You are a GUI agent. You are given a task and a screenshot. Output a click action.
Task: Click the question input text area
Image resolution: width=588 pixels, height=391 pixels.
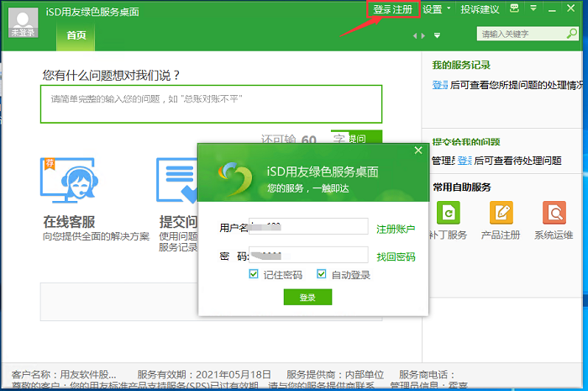click(x=211, y=104)
